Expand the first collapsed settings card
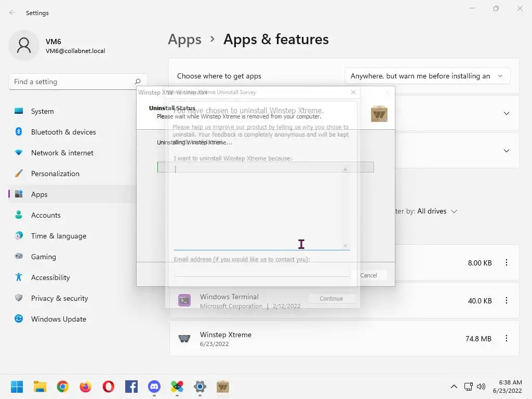The height and width of the screenshot is (399, 532). (506, 113)
